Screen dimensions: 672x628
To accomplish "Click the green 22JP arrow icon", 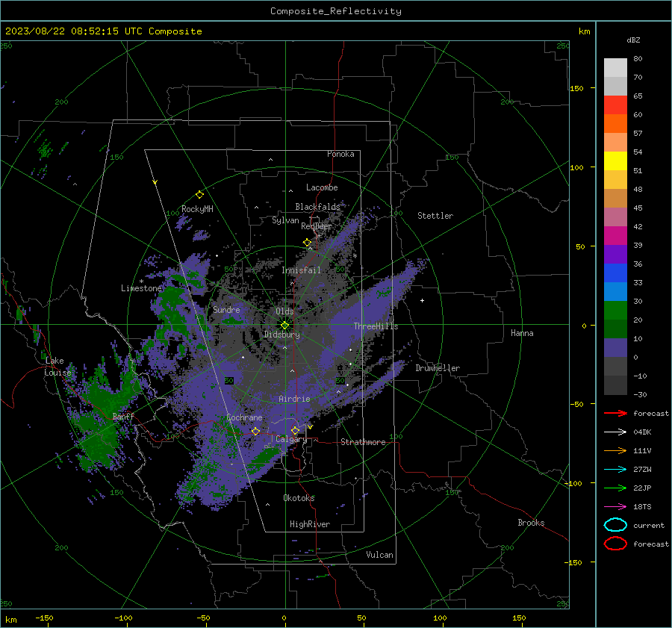I will pyautogui.click(x=615, y=488).
